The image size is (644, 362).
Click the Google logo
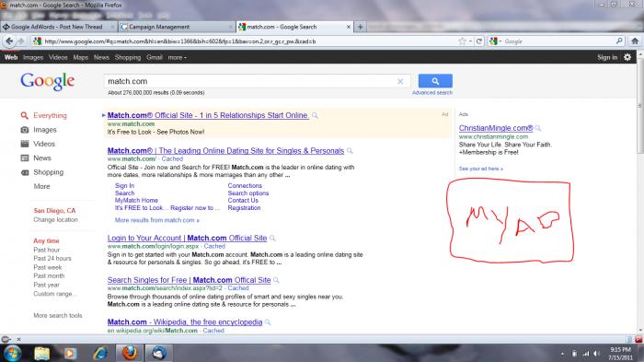47,81
